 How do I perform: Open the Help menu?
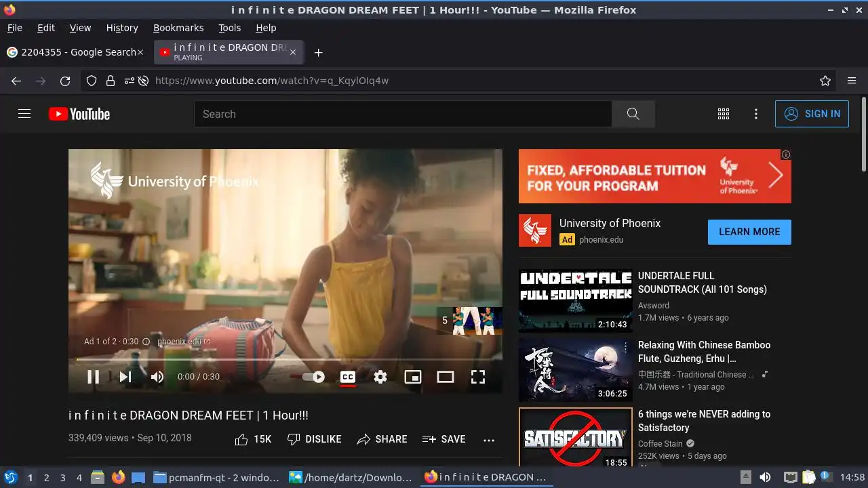pyautogui.click(x=266, y=28)
